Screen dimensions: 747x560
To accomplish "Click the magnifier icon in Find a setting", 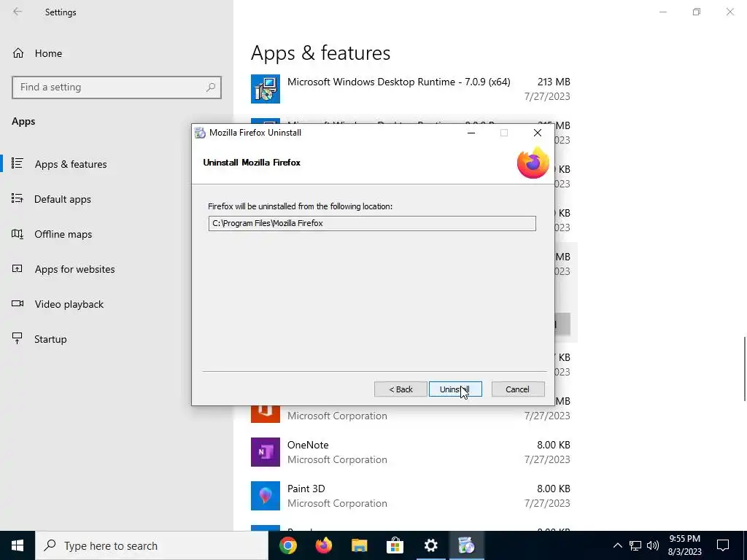I will click(x=211, y=87).
